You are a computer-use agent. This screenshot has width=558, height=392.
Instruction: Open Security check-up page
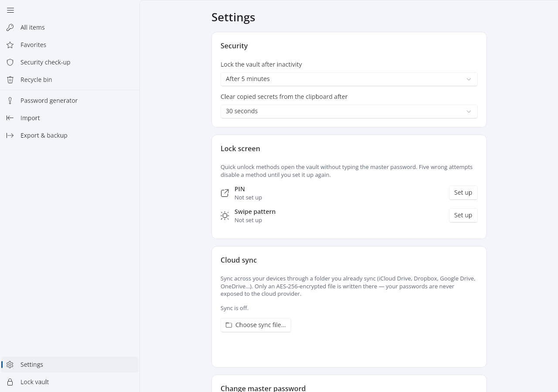(70, 62)
